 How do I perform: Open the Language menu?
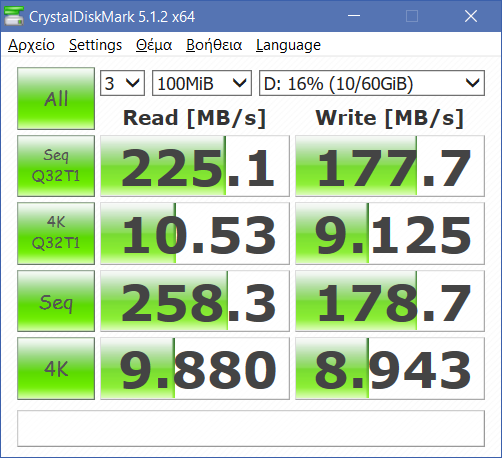[x=288, y=45]
